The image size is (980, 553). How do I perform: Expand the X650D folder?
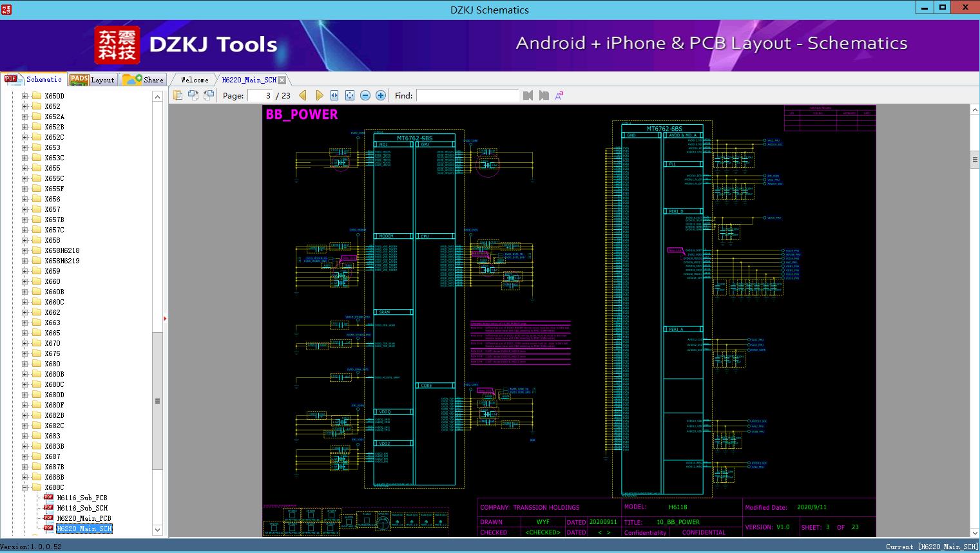tap(24, 96)
